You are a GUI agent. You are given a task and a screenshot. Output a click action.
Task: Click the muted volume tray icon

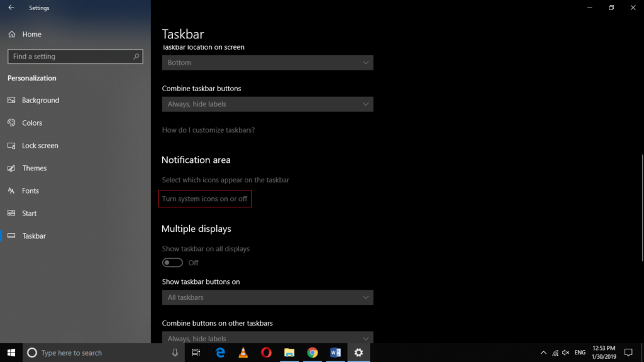pyautogui.click(x=566, y=353)
